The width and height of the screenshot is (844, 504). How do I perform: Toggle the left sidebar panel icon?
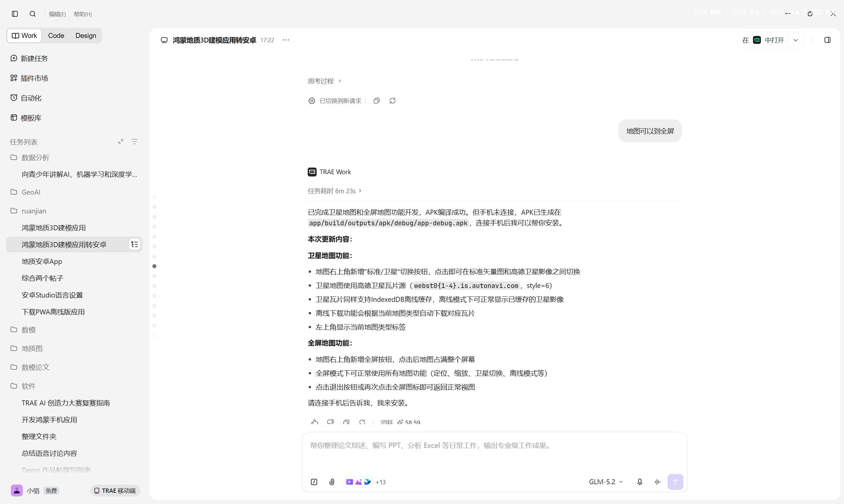click(x=15, y=14)
